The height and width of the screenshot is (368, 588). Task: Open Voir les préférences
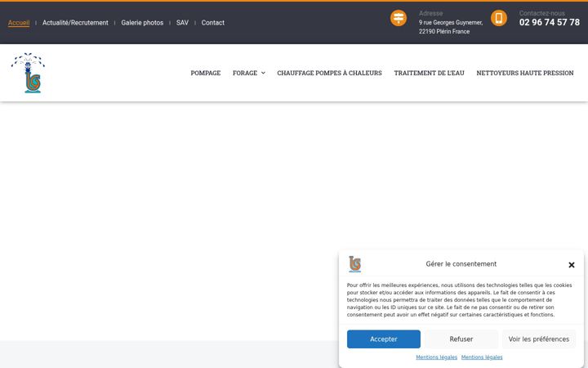[x=539, y=339]
